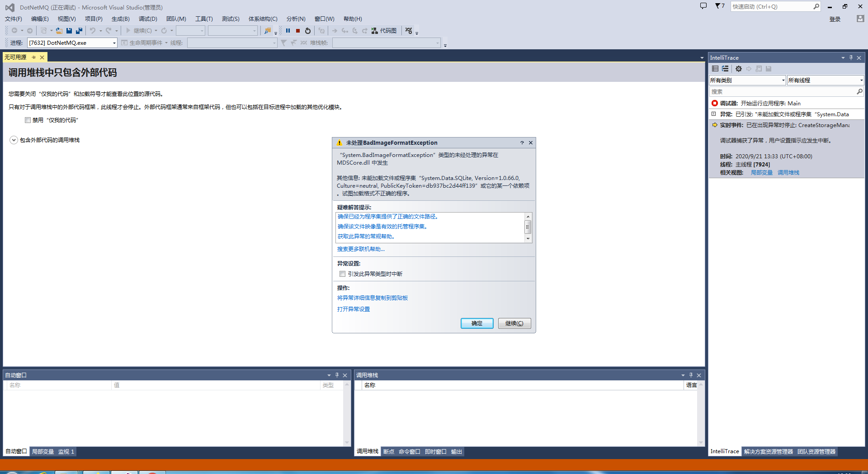Click the IntelliTrace calls view icon
The height and width of the screenshot is (474, 868).
pos(725,69)
